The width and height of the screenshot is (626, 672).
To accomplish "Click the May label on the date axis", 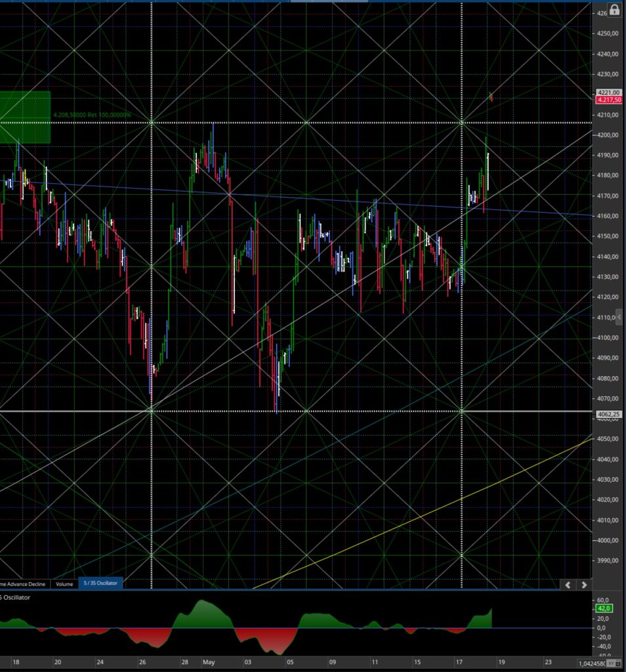I will point(209,662).
